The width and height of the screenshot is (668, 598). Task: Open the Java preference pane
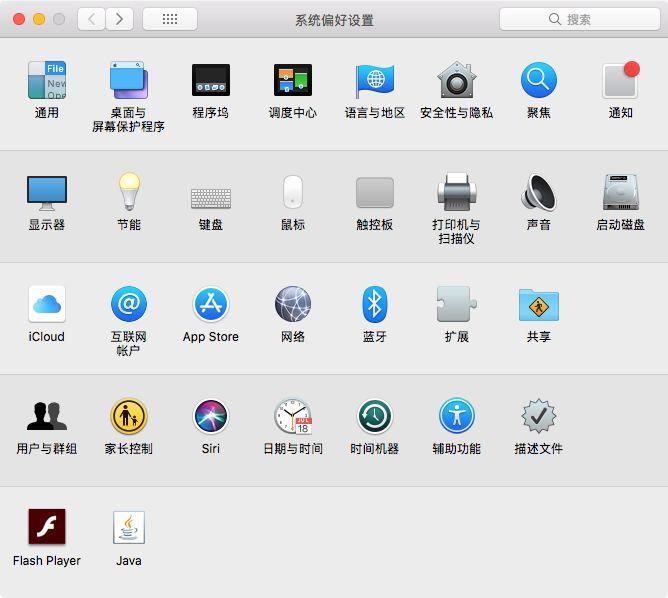[x=129, y=527]
